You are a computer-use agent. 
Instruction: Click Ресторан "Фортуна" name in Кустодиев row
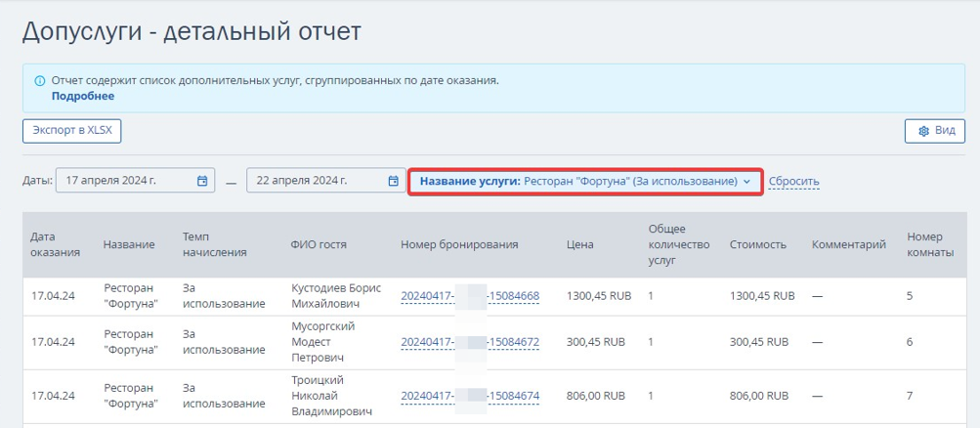(x=131, y=295)
